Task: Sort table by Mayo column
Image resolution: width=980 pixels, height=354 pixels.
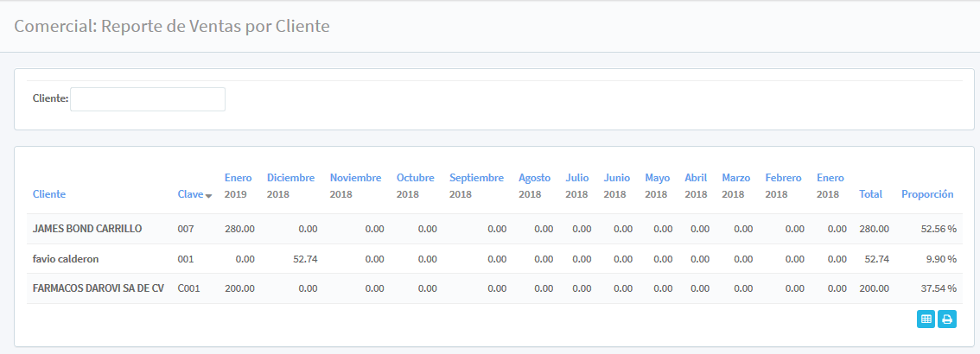Action: tap(657, 178)
